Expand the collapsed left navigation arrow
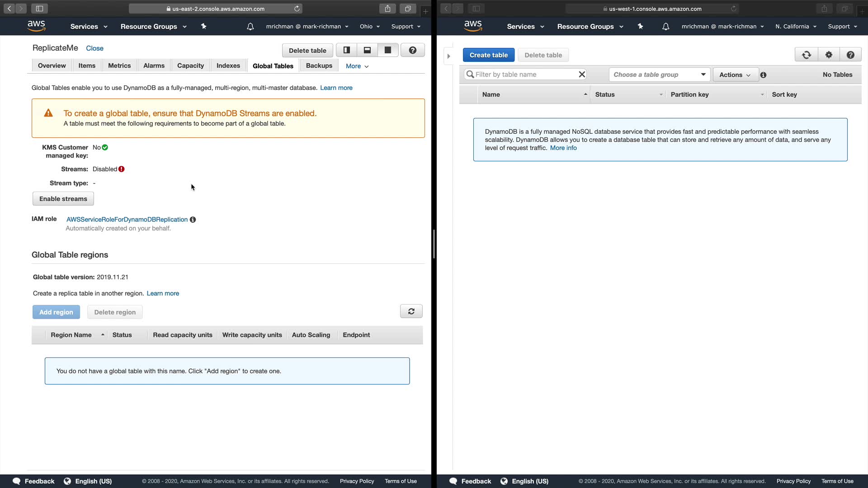Viewport: 868px width, 488px height. coord(448,56)
